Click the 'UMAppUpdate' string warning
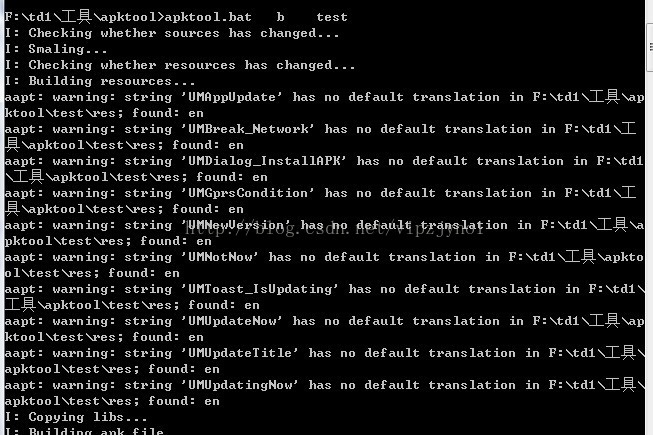 (x=324, y=105)
